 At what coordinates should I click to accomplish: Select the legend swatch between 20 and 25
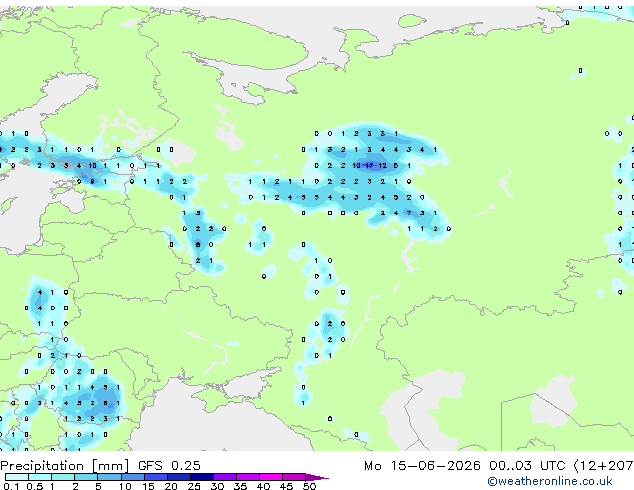[178, 477]
